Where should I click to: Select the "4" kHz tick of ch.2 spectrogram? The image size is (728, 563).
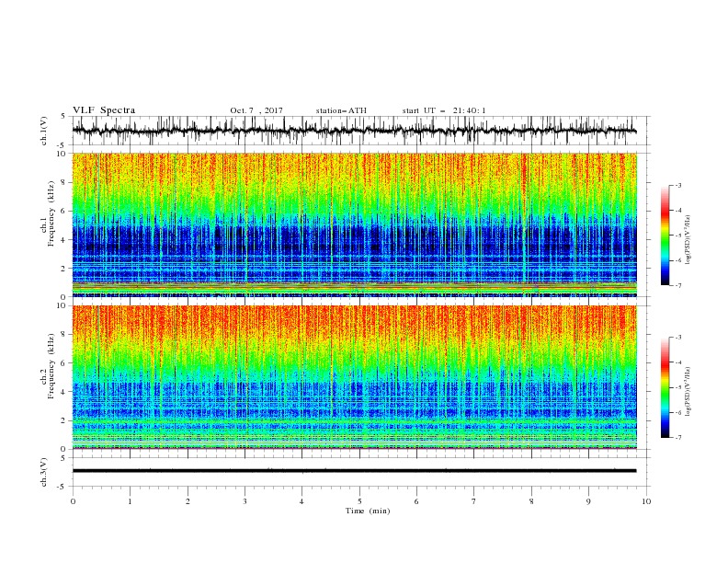click(64, 392)
